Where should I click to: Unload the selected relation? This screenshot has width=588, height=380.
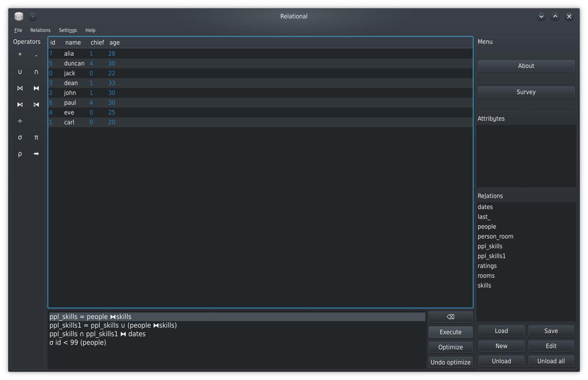click(x=501, y=361)
